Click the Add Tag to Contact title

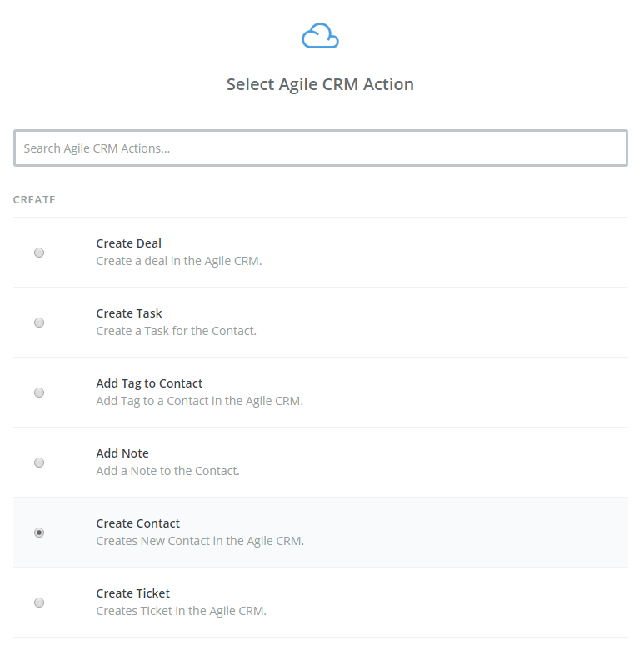coord(149,383)
